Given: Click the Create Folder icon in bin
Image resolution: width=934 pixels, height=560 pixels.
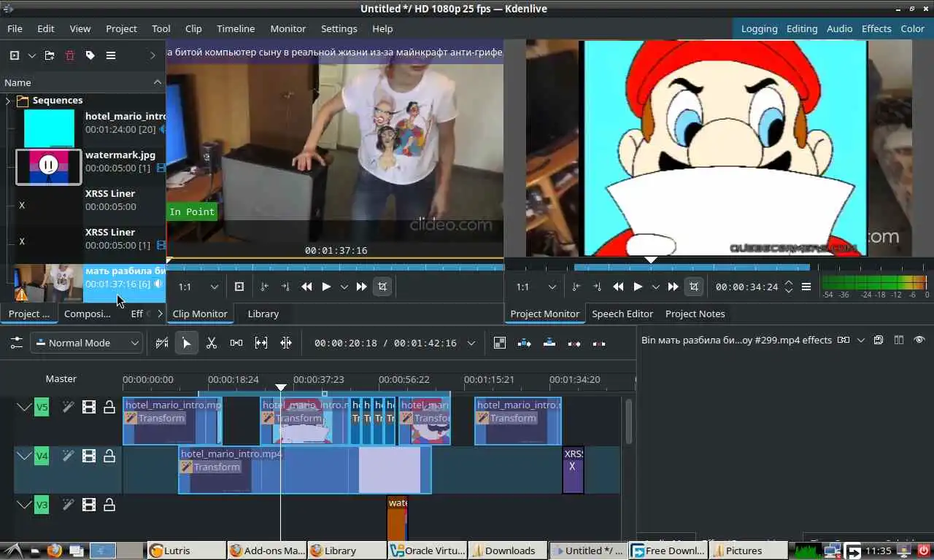Looking at the screenshot, I should tap(50, 55).
